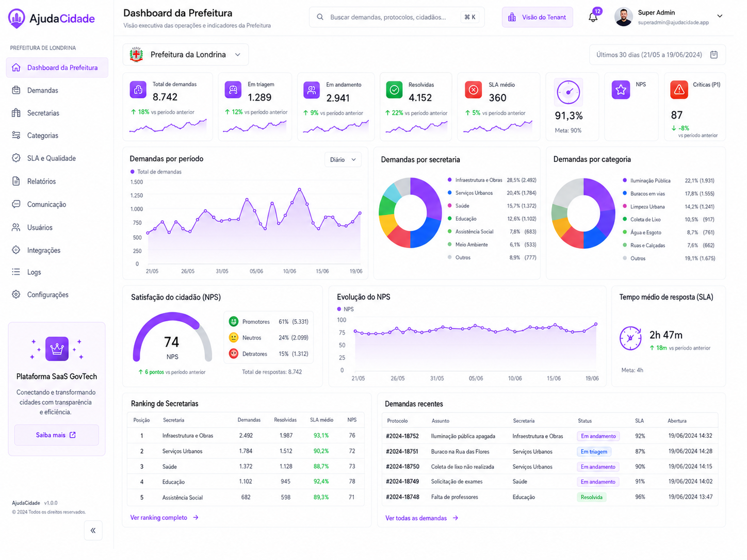Click the 93,1% SLA médio value

point(321,436)
